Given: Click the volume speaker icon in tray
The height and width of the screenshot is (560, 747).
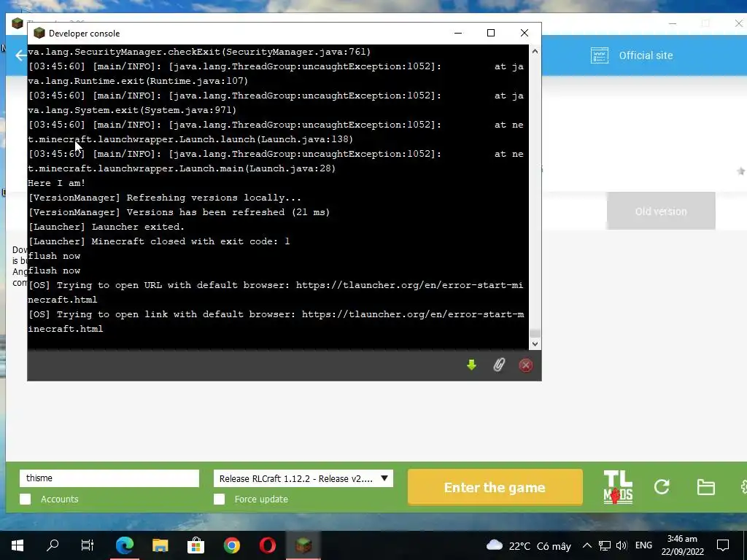Looking at the screenshot, I should (622, 545).
